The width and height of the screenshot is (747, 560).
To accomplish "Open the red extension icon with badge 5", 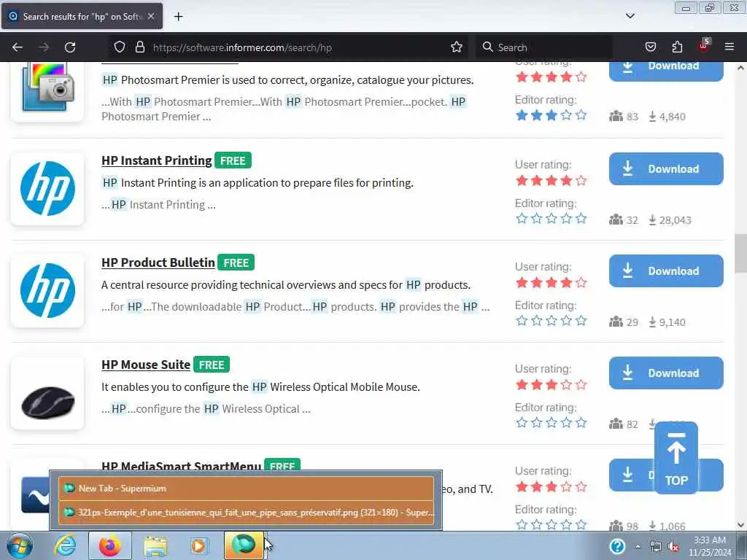I will coord(704,46).
